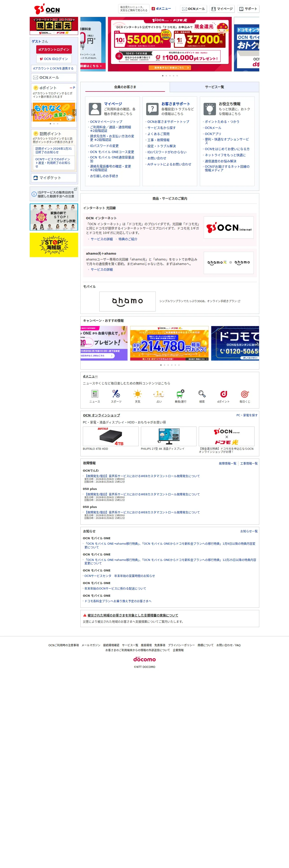Switch to 会員のお客さま tab

pos(125,87)
